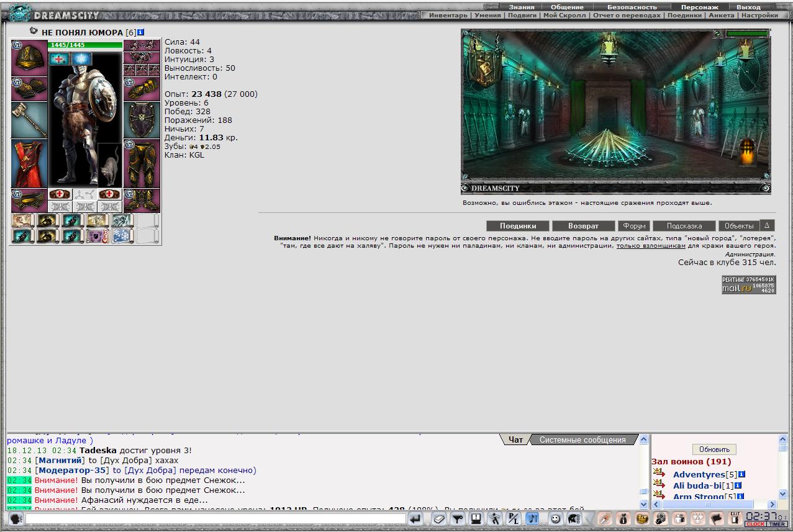The image size is (793, 532).
Task: Toggle the music note sound icon
Action: (x=532, y=519)
